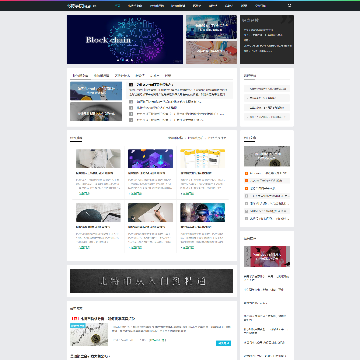Viewport: 360px width, 360px height.
Task: Click the first orange numbered ranking badge in the sidebar
Action: click(x=246, y=173)
